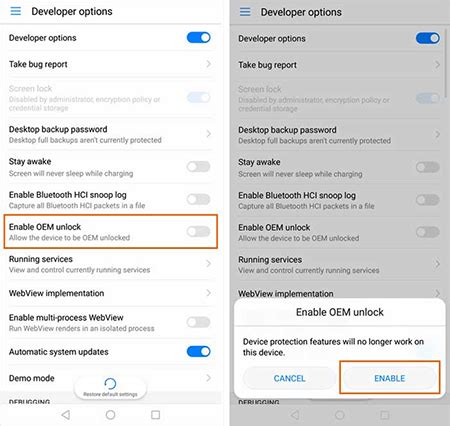Enable the Stay awake switch
Screen dimensions: 450x426
pos(199,166)
